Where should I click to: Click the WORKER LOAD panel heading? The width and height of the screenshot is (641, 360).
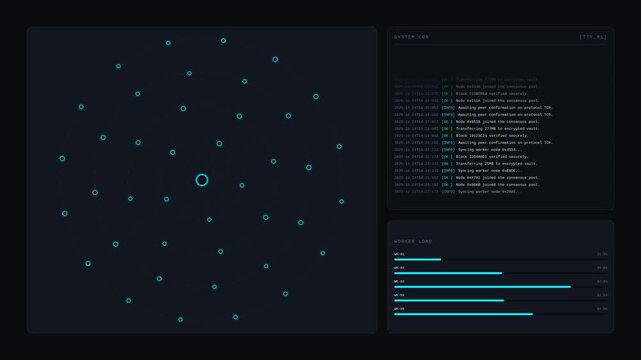pyautogui.click(x=413, y=241)
